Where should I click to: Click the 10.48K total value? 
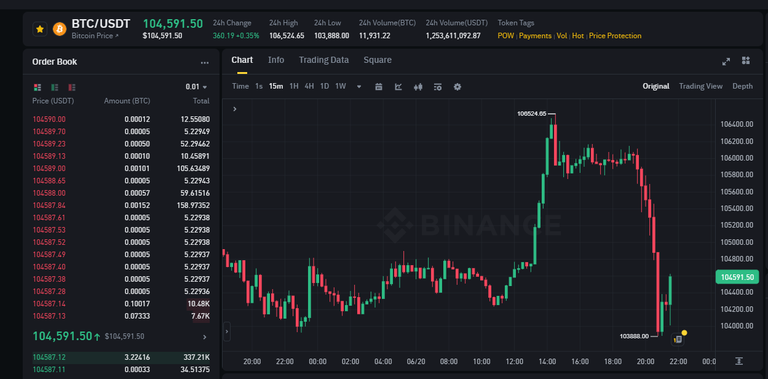(x=198, y=304)
